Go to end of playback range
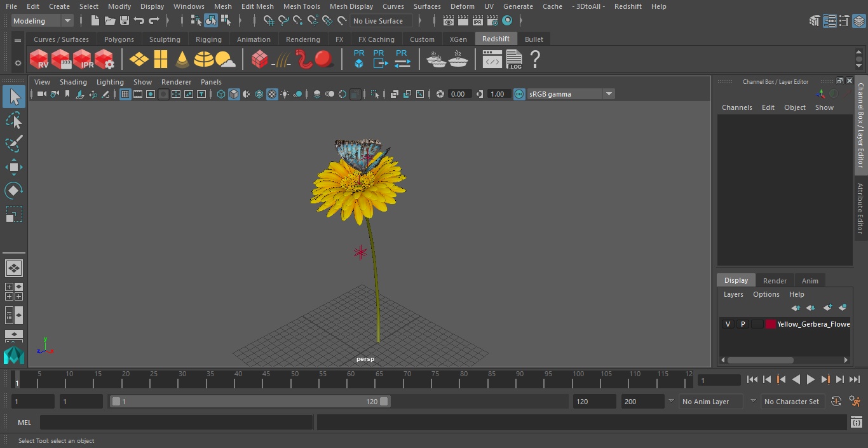The width and height of the screenshot is (868, 448). (855, 379)
